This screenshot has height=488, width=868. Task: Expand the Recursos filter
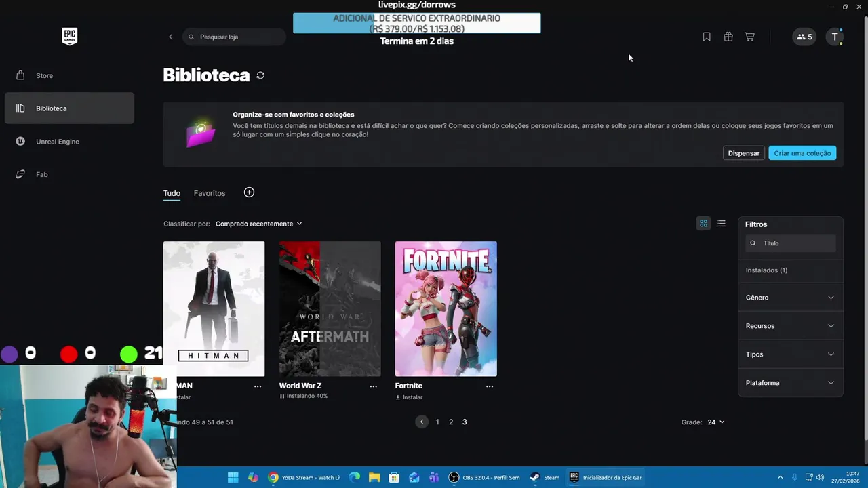(x=790, y=326)
